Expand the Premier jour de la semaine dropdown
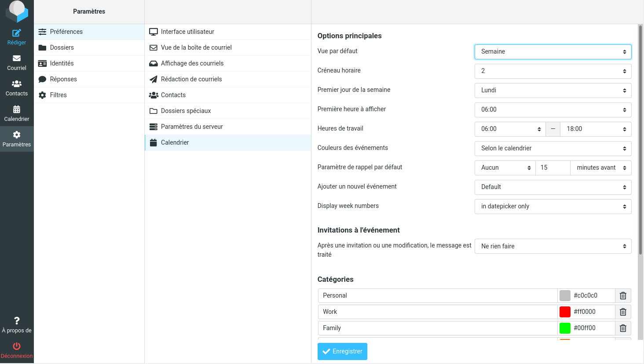The width and height of the screenshot is (644, 364). coord(553,91)
